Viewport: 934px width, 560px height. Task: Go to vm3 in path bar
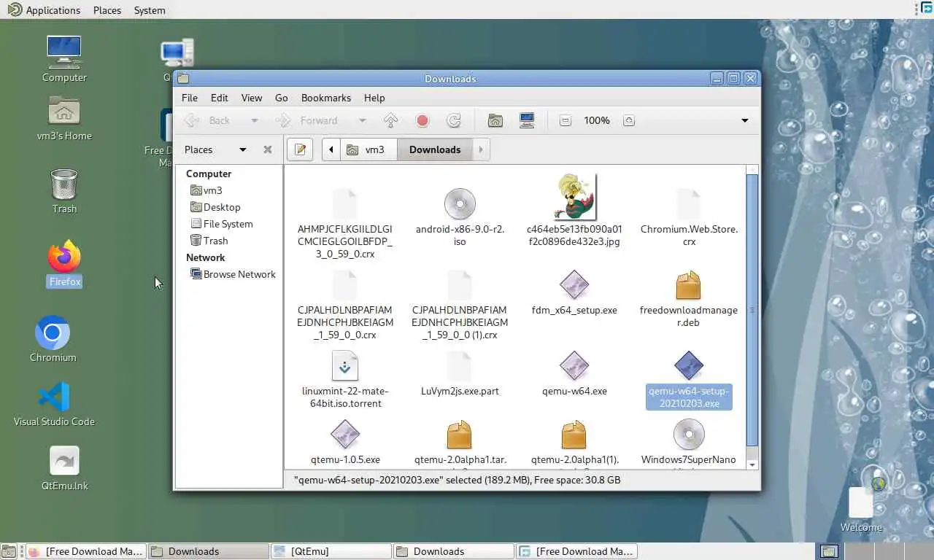pos(368,149)
